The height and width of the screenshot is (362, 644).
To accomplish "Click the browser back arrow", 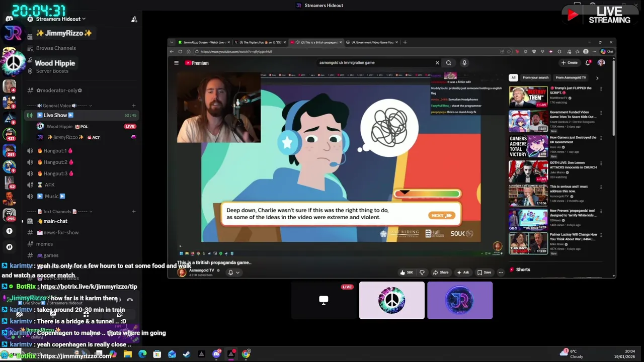I will (x=172, y=52).
